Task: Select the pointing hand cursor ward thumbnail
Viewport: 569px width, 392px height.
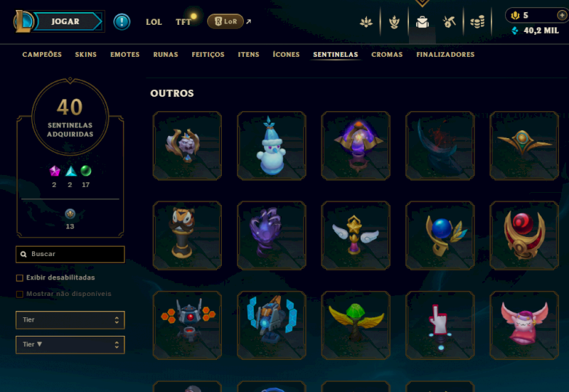Action: point(440,325)
